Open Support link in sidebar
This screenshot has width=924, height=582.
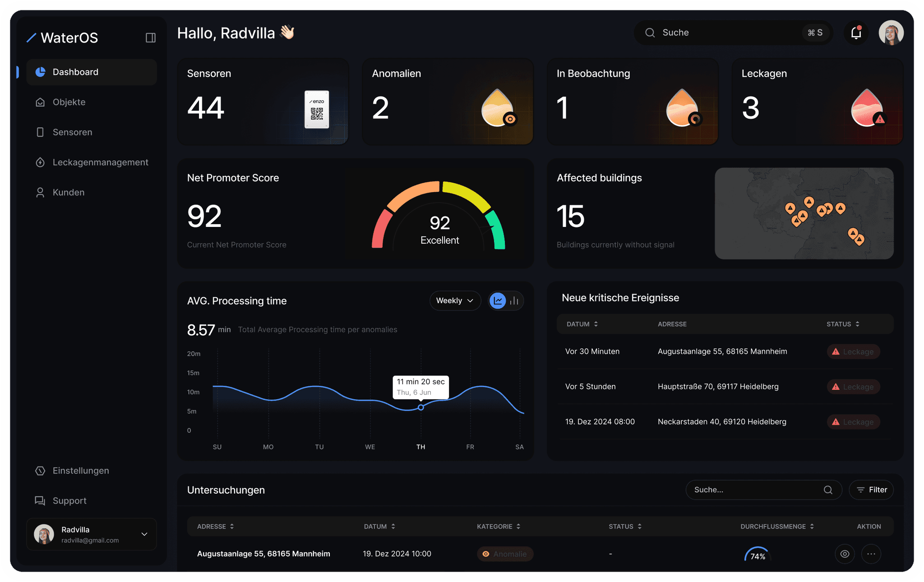69,501
